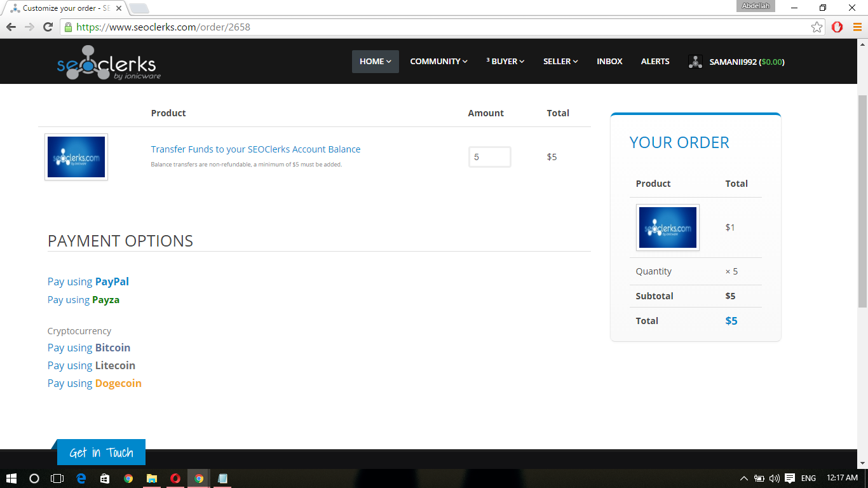The width and height of the screenshot is (868, 488).
Task: Open the ALERTS menu item
Action: click(x=655, y=62)
